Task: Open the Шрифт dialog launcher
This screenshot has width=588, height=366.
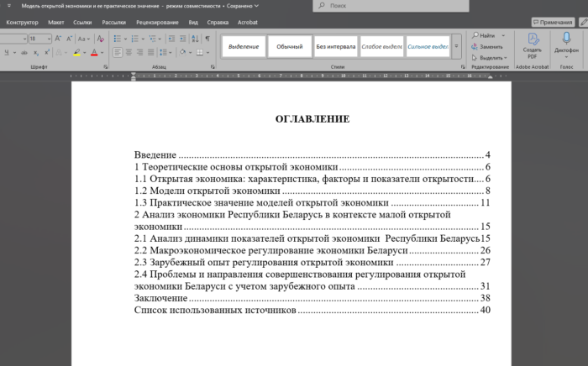Action: (105, 67)
